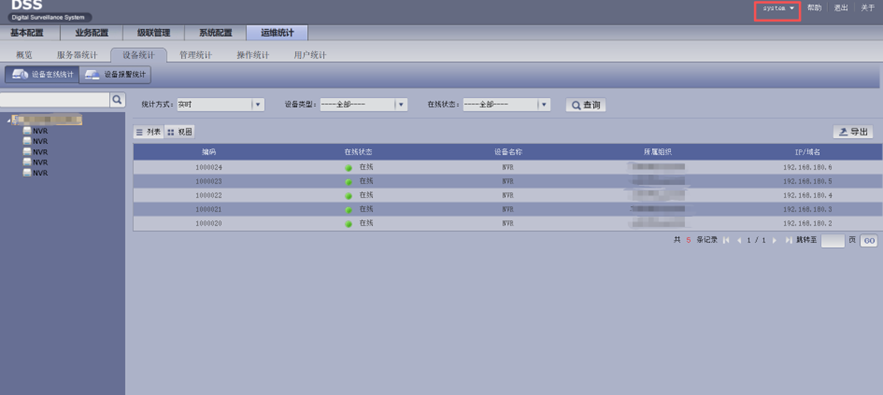
Task: Open the 帮助 help link
Action: coord(814,8)
